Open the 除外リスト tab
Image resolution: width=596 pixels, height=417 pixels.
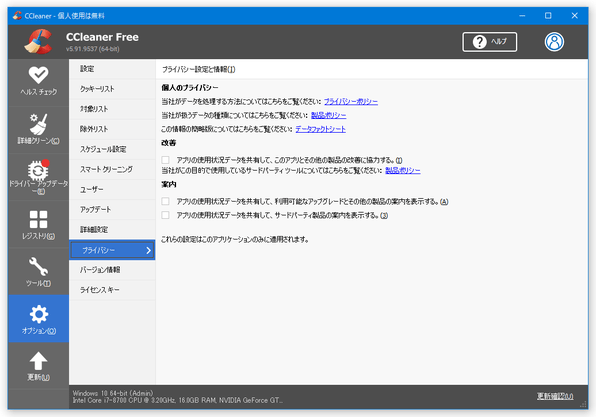coord(112,129)
